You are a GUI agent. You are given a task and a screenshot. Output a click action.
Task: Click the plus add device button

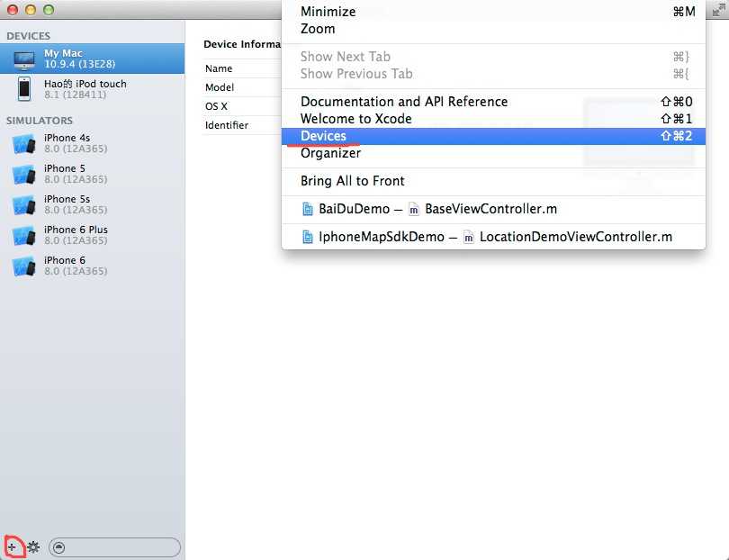click(x=12, y=547)
